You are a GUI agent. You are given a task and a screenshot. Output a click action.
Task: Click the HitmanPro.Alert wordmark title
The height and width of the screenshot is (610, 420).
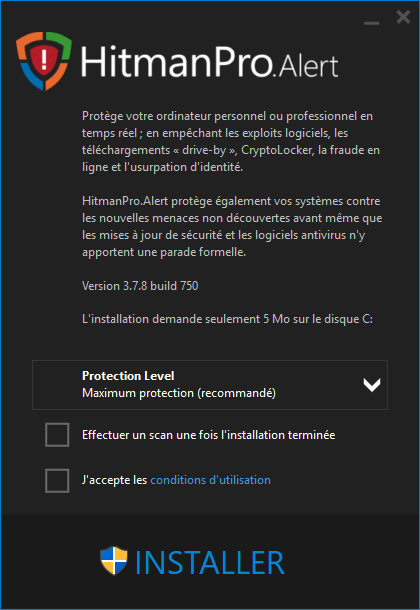pyautogui.click(x=209, y=61)
